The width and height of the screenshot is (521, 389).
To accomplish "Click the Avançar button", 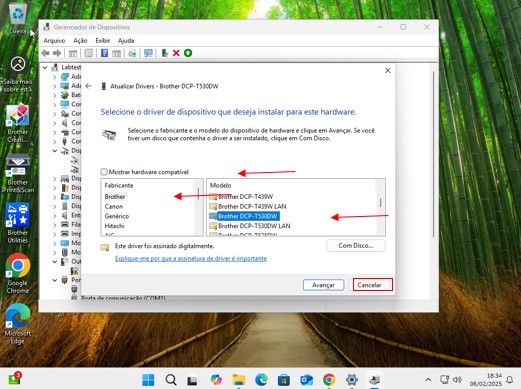I will point(323,285).
